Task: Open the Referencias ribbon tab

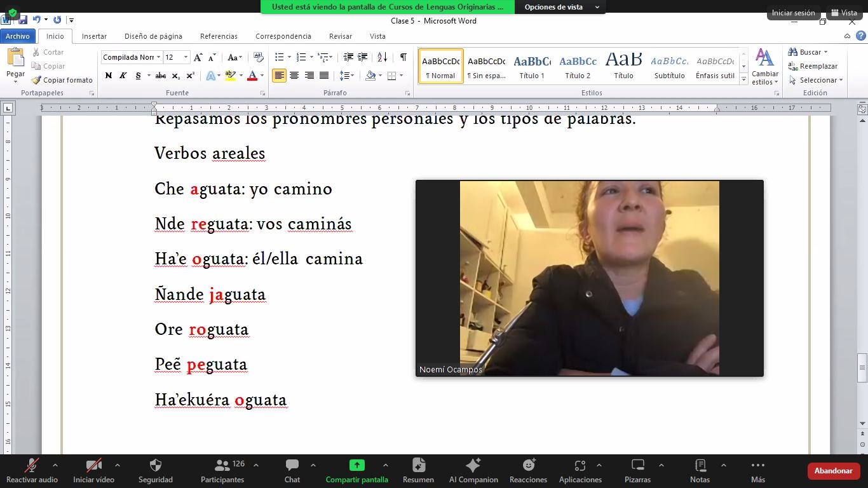Action: (x=219, y=36)
